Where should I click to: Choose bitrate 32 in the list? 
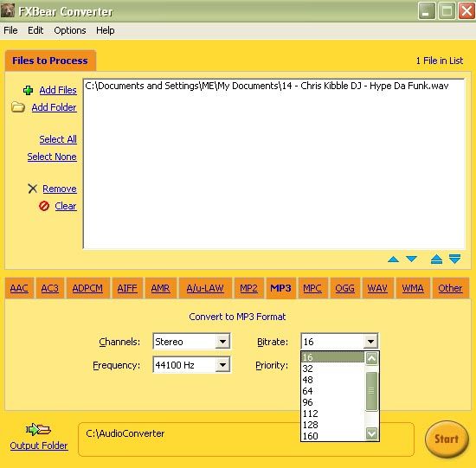333,369
